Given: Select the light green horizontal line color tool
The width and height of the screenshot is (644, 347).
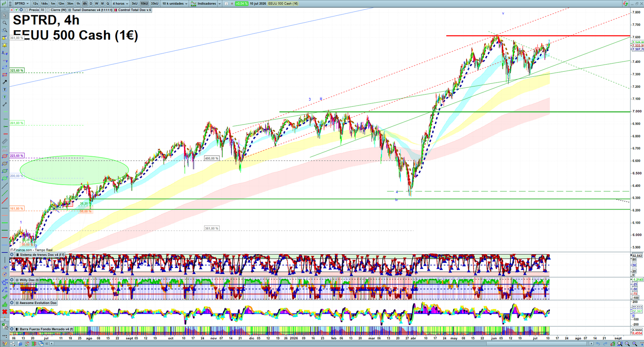Looking at the screenshot, I should pyautogui.click(x=4, y=222).
